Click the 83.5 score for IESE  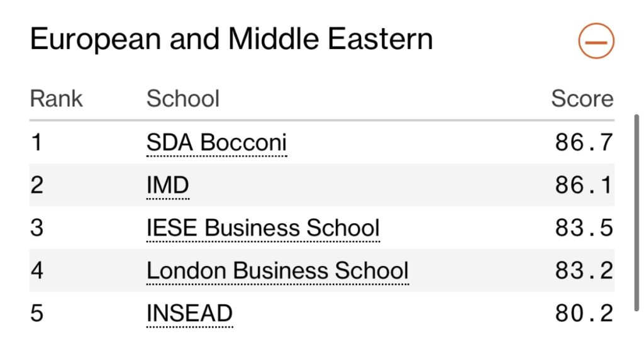tap(584, 228)
